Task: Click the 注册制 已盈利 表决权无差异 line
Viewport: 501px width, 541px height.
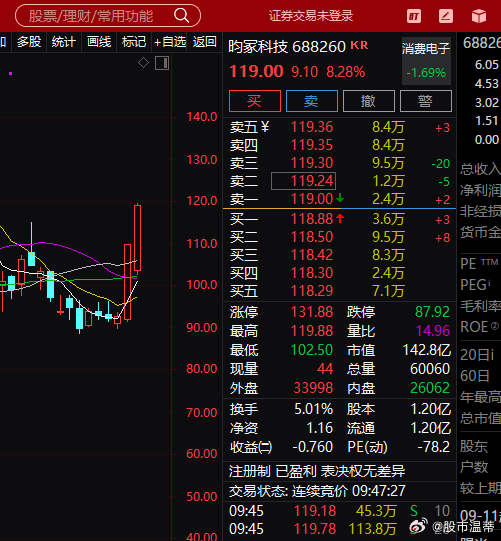Action: [x=317, y=471]
